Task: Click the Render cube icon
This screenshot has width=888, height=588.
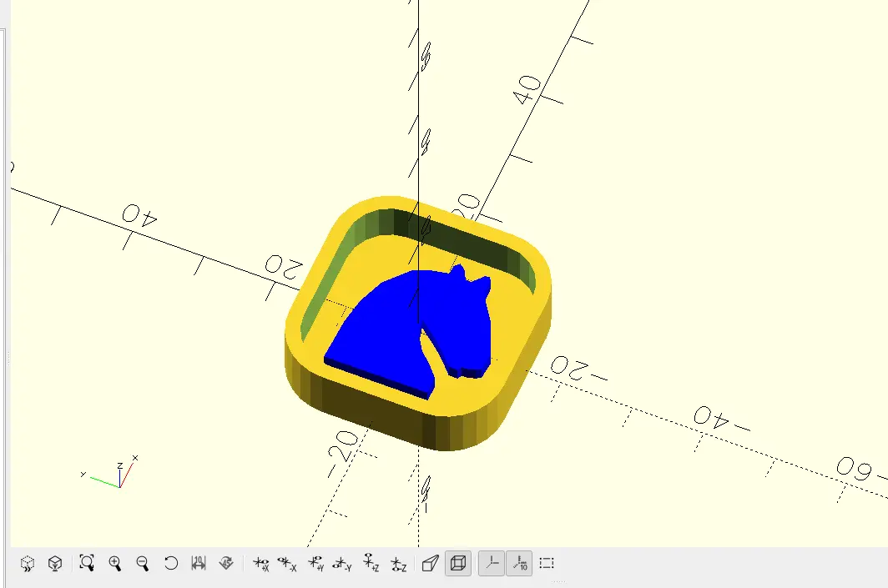Action: (55, 563)
